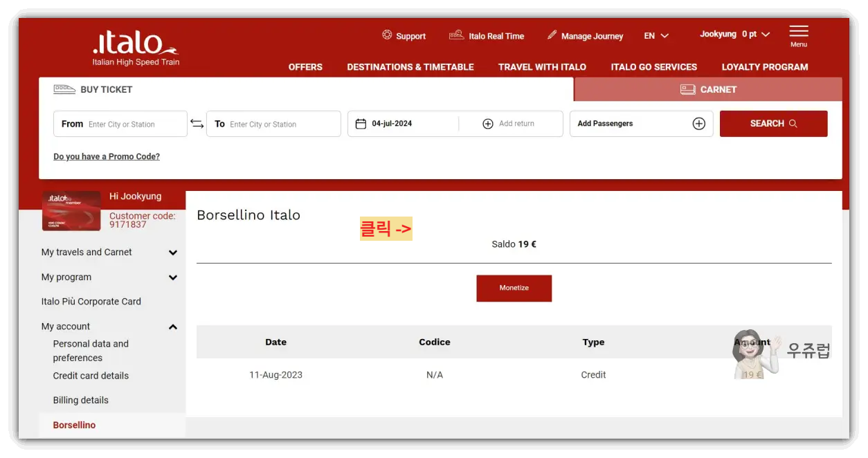Switch to the CARNET tab
This screenshot has height=458, width=868.
coord(708,89)
